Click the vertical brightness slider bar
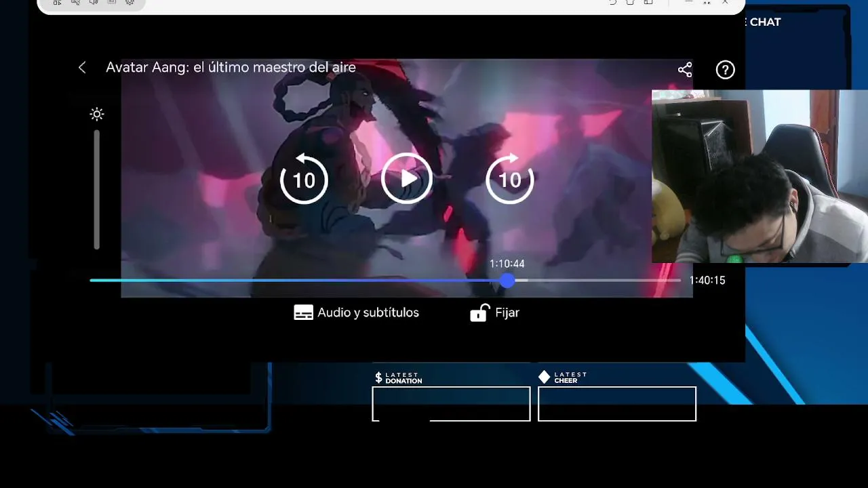868x488 pixels. [x=97, y=190]
